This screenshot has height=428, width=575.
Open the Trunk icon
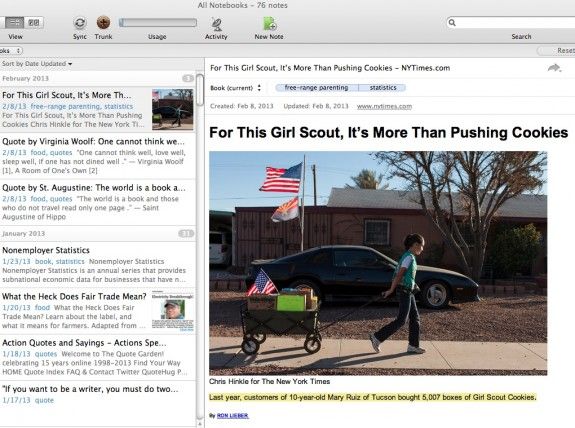click(103, 23)
